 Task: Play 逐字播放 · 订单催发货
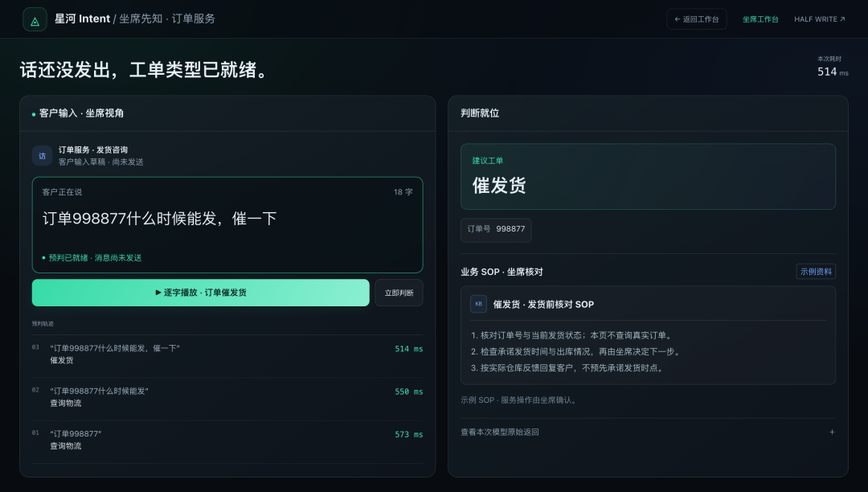point(200,292)
